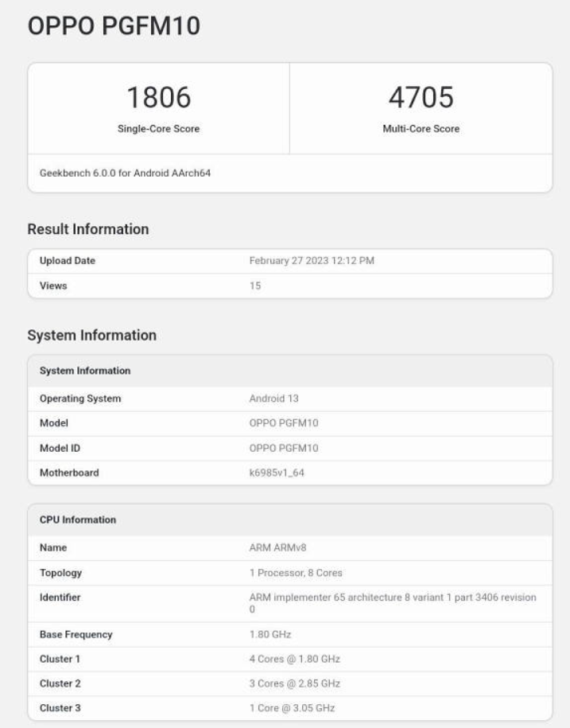Click the 1806 single-core score number

point(159,98)
